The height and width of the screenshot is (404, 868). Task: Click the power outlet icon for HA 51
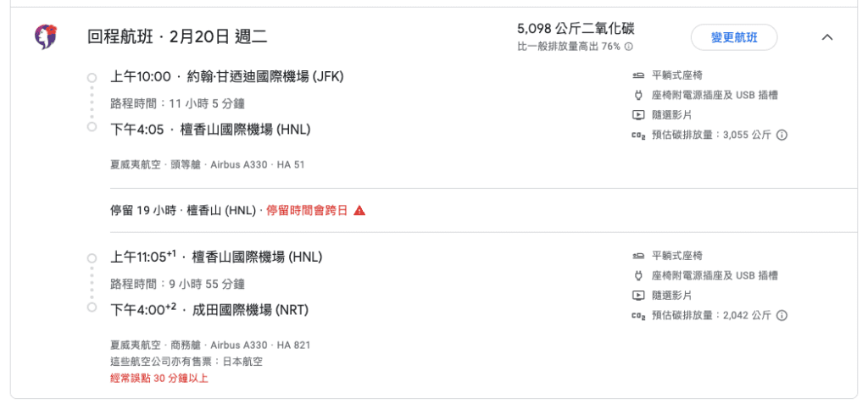click(x=637, y=95)
